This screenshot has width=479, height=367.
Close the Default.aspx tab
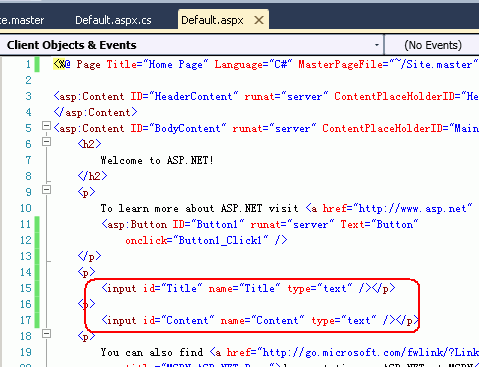point(259,20)
